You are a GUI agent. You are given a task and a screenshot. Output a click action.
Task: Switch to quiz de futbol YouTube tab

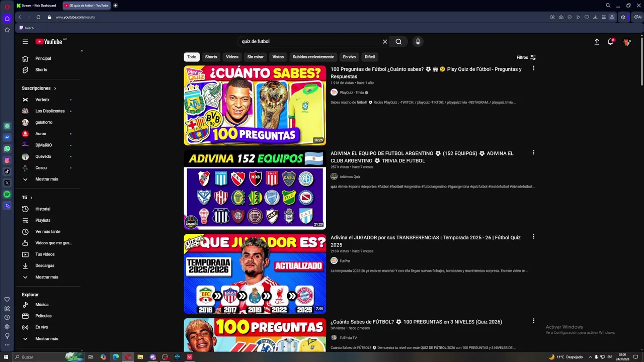(x=87, y=6)
